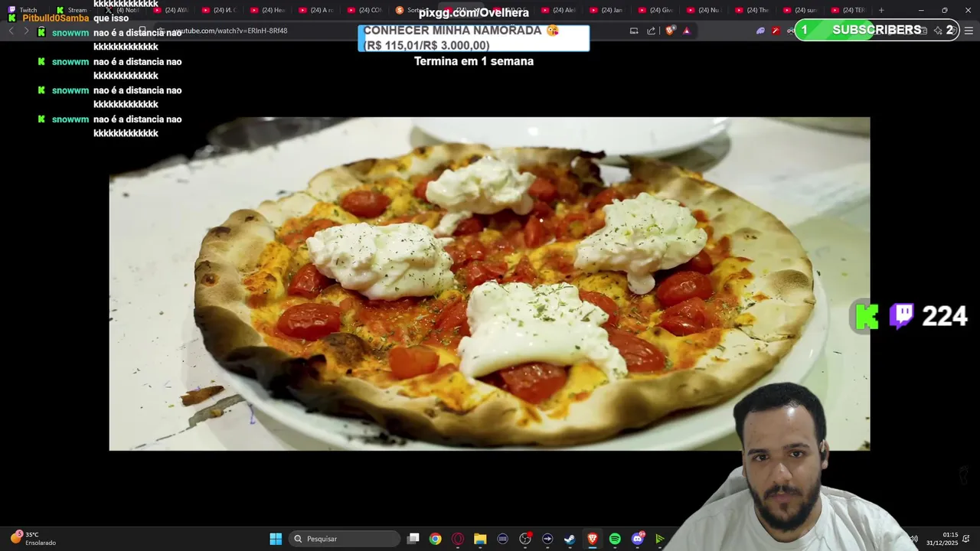This screenshot has width=980, height=551.
Task: Open the green arrow app on the taskbar
Action: (660, 539)
